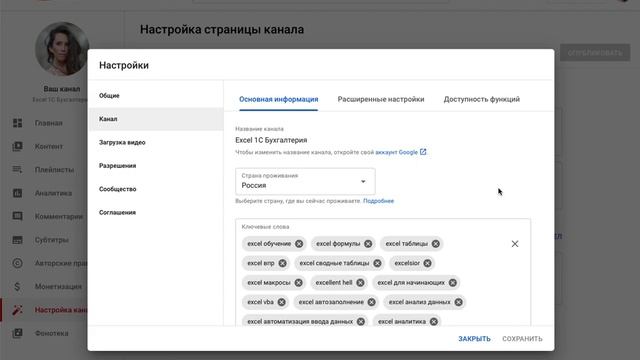
Task: Click the 'Настройка страницы канала' page heading
Action: coord(222,30)
